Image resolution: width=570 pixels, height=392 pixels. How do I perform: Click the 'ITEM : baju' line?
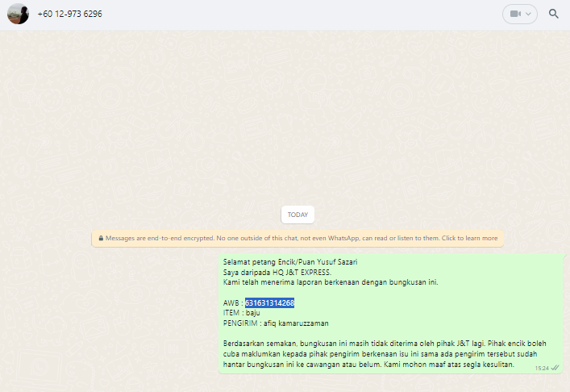pyautogui.click(x=241, y=313)
